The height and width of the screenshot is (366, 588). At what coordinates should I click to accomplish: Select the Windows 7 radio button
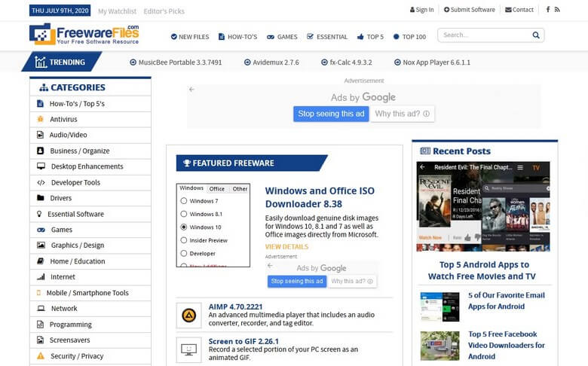[184, 201]
